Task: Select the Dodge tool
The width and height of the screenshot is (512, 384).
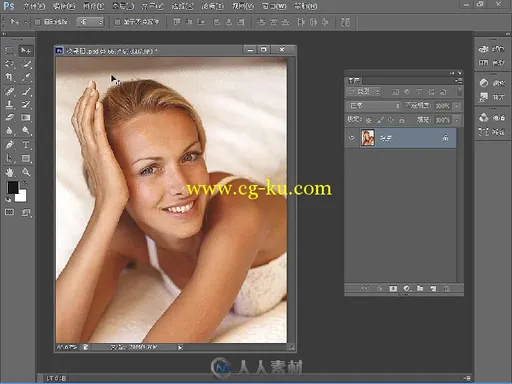Action: 26,131
